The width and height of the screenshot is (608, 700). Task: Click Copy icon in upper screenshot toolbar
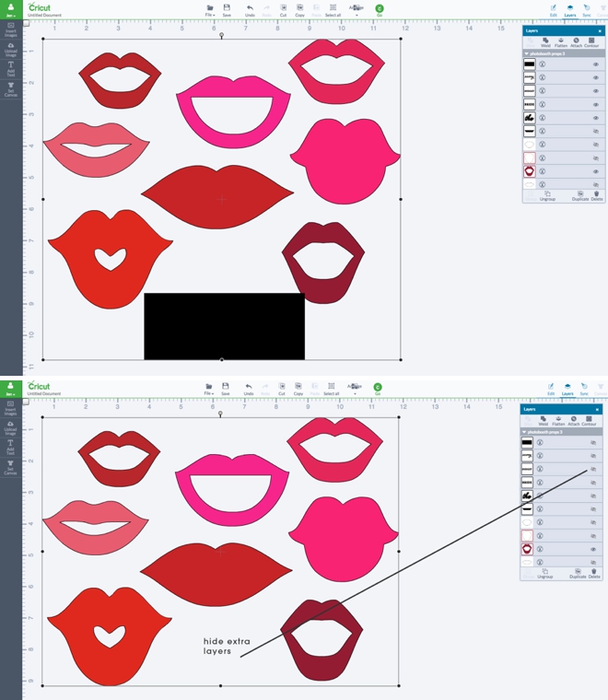300,10
